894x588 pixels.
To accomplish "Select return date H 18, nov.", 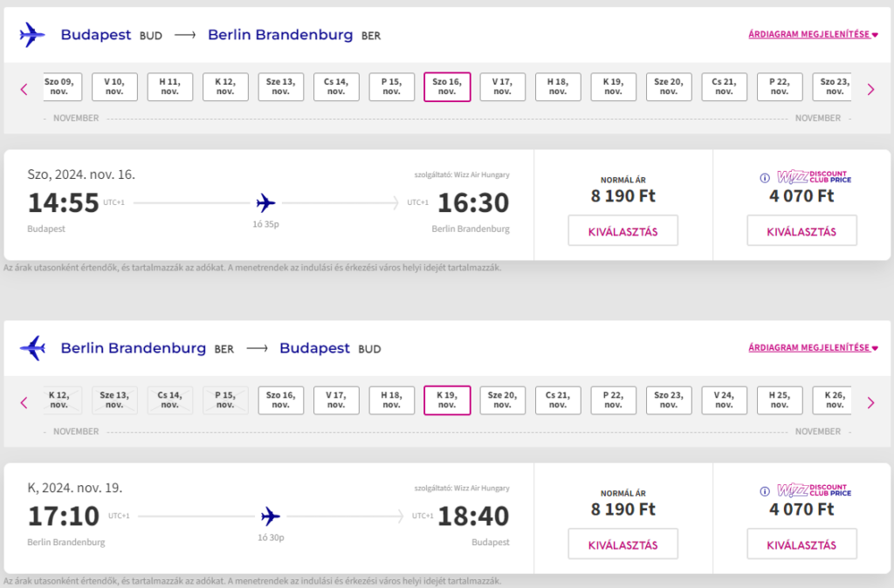I will pyautogui.click(x=392, y=400).
